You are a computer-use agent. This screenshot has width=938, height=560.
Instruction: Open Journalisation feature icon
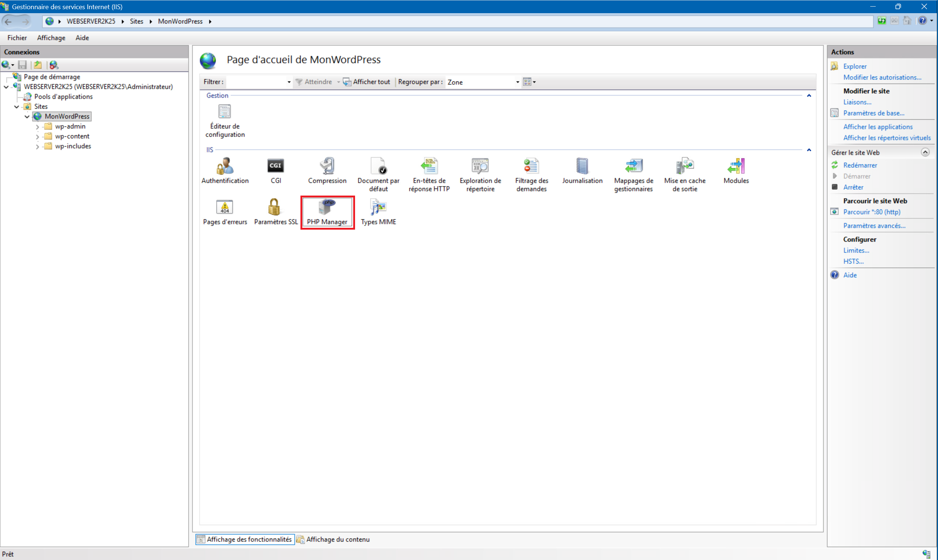point(582,166)
